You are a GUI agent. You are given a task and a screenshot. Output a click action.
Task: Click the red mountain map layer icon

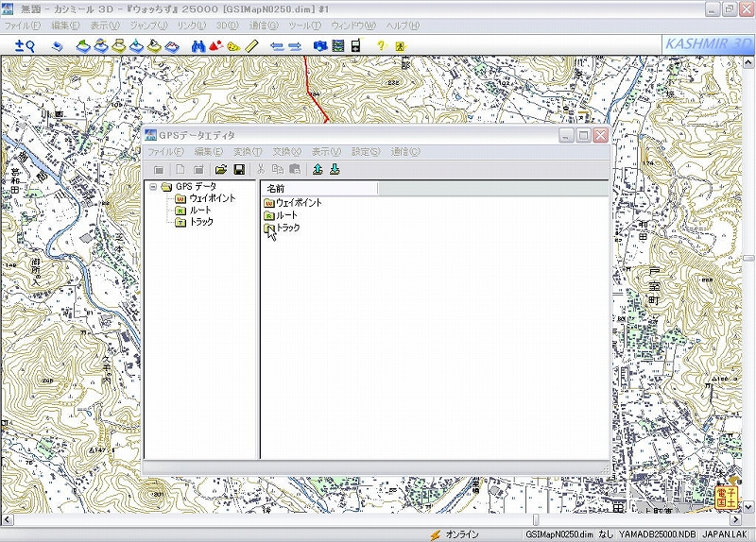click(x=172, y=46)
